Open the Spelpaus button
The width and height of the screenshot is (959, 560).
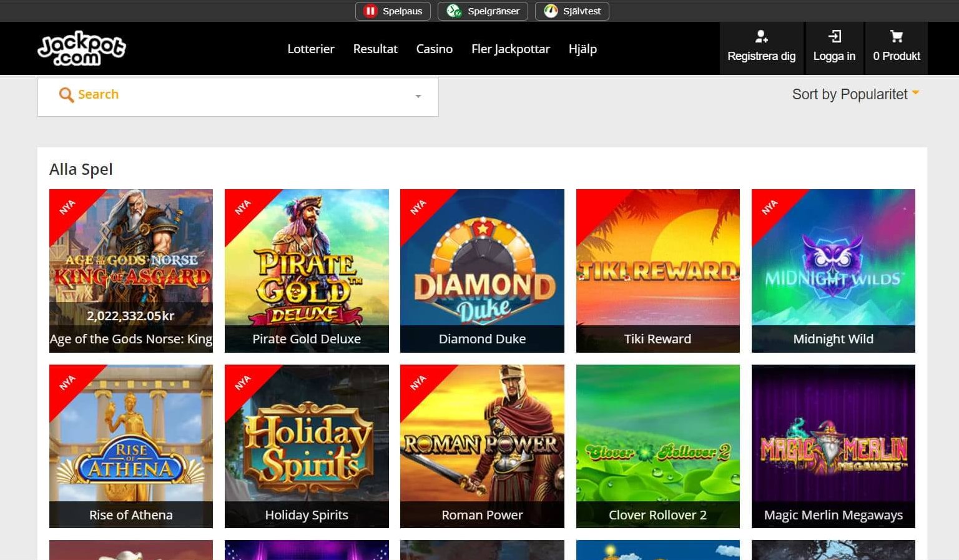393,11
